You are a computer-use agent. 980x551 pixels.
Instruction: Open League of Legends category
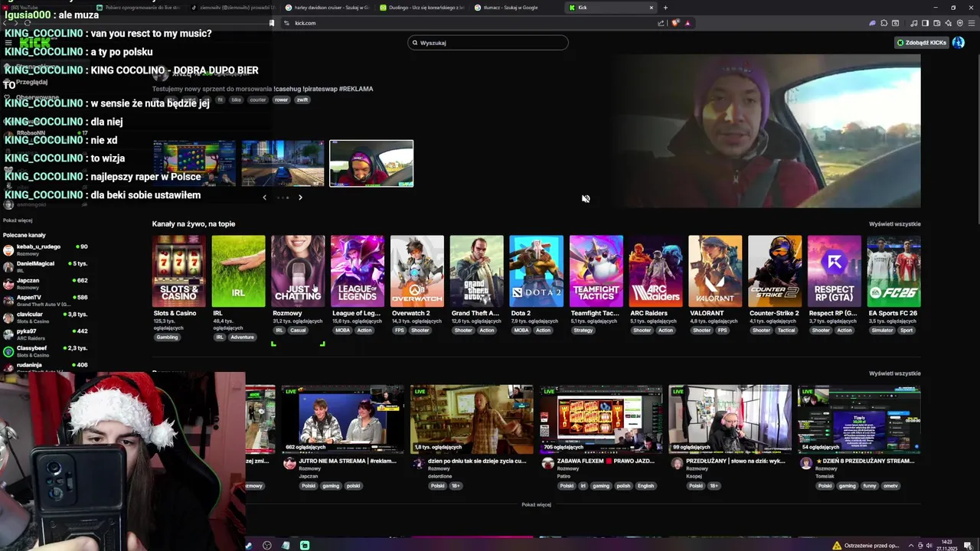tap(358, 271)
